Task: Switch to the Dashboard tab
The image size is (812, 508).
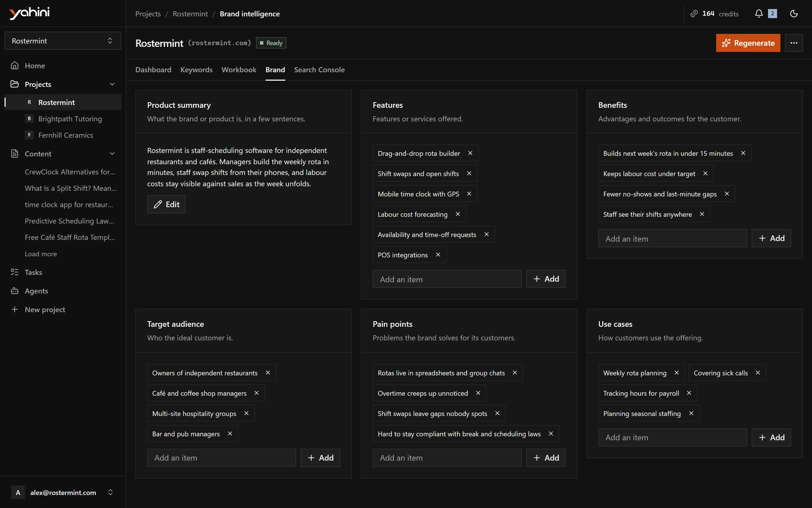Action: (x=153, y=69)
